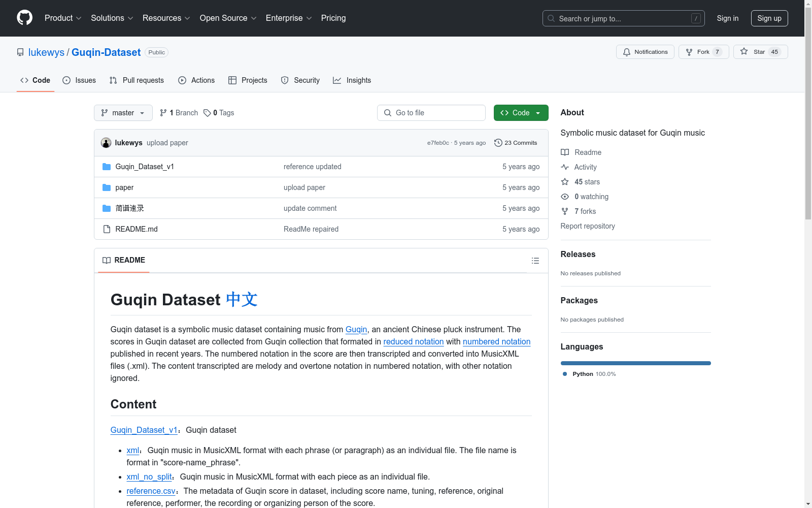
Task: Expand the Enterprise menu
Action: (289, 18)
